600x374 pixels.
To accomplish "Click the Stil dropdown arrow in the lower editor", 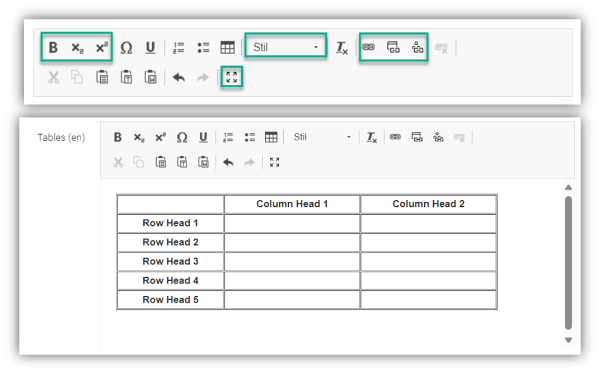I will tap(349, 137).
